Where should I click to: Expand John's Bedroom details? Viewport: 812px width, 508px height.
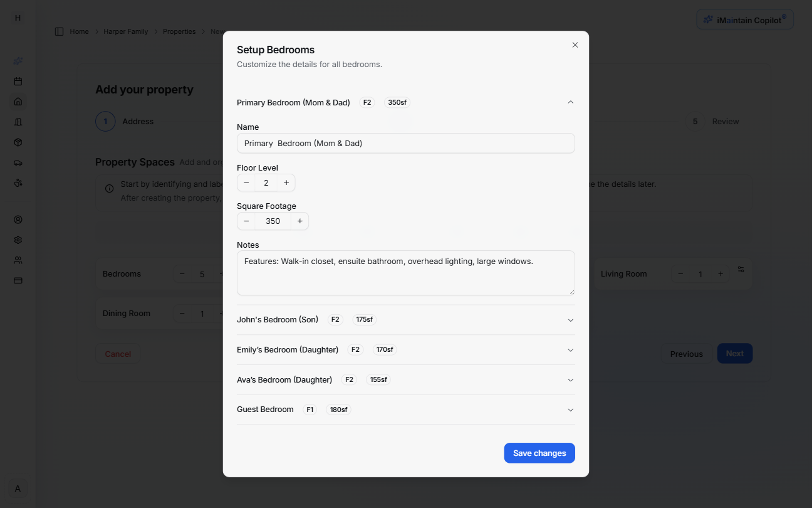point(570,320)
